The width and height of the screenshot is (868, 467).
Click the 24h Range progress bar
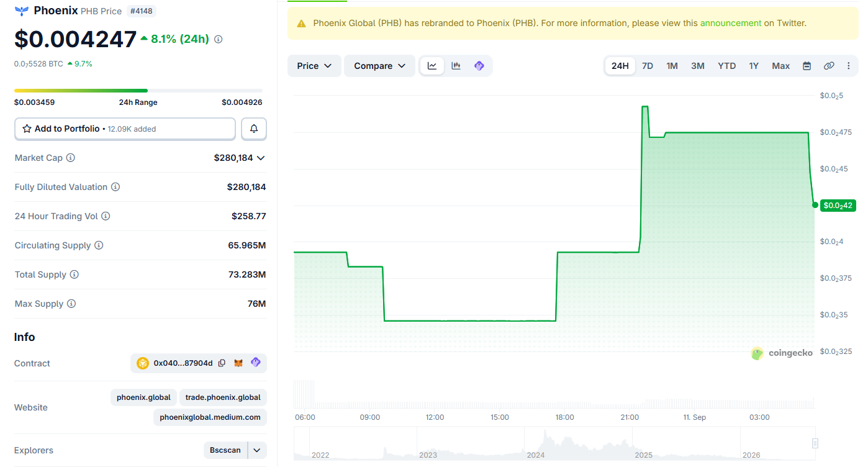click(138, 91)
